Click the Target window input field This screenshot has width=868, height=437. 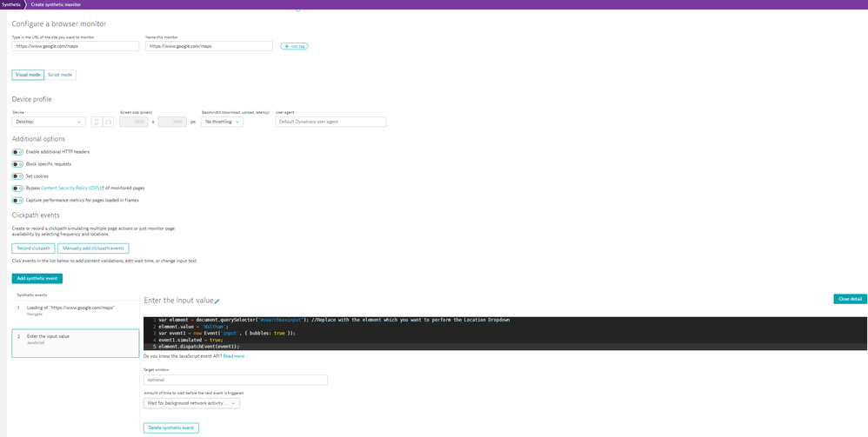point(235,380)
